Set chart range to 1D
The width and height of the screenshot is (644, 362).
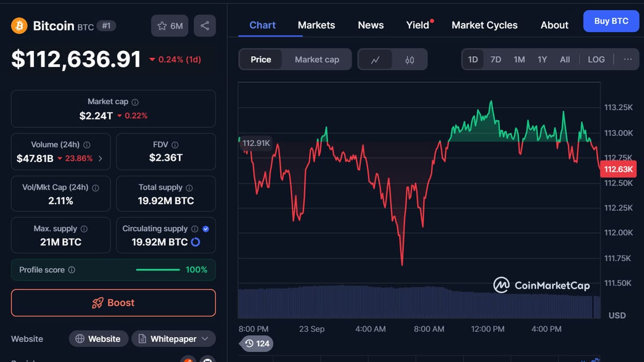[x=473, y=60]
